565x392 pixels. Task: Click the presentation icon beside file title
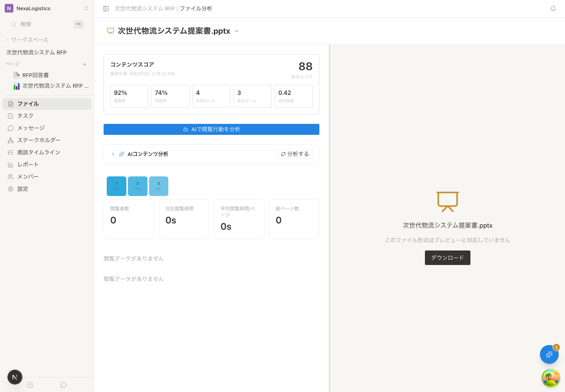click(111, 31)
